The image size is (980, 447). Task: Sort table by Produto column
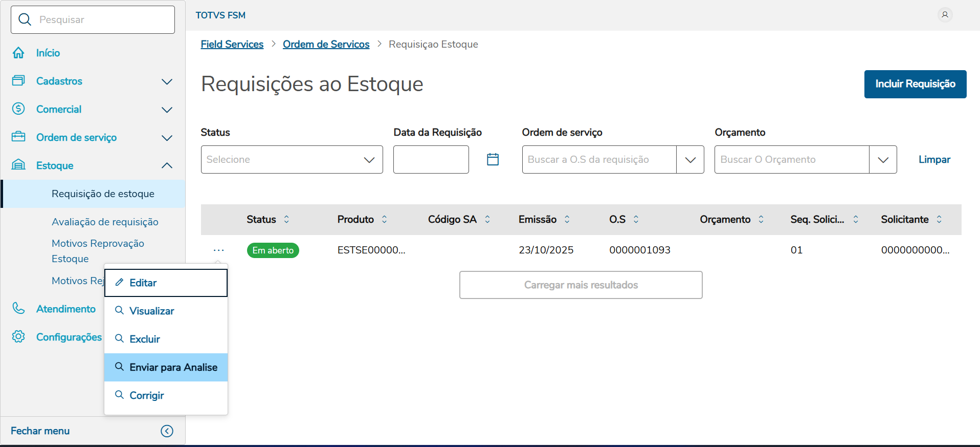click(x=384, y=219)
